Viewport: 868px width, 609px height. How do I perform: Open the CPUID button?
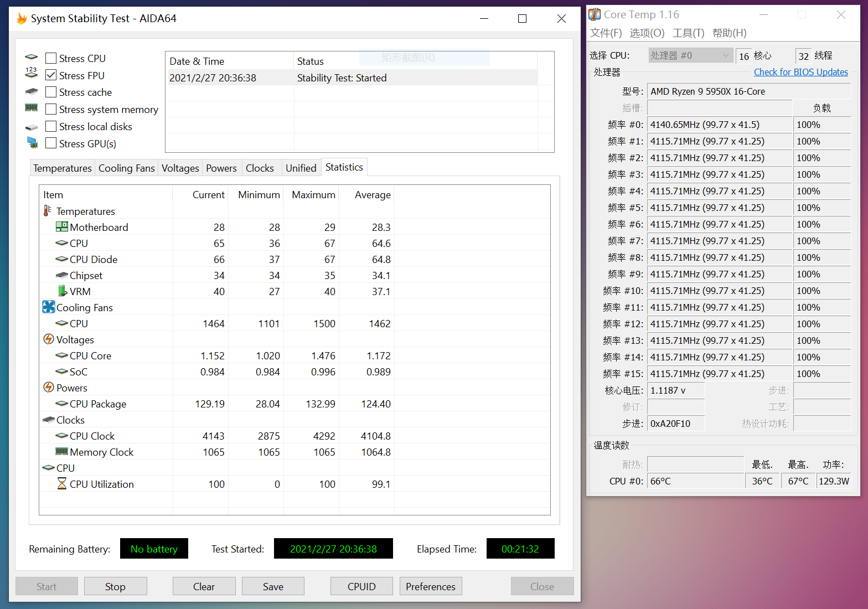361,586
